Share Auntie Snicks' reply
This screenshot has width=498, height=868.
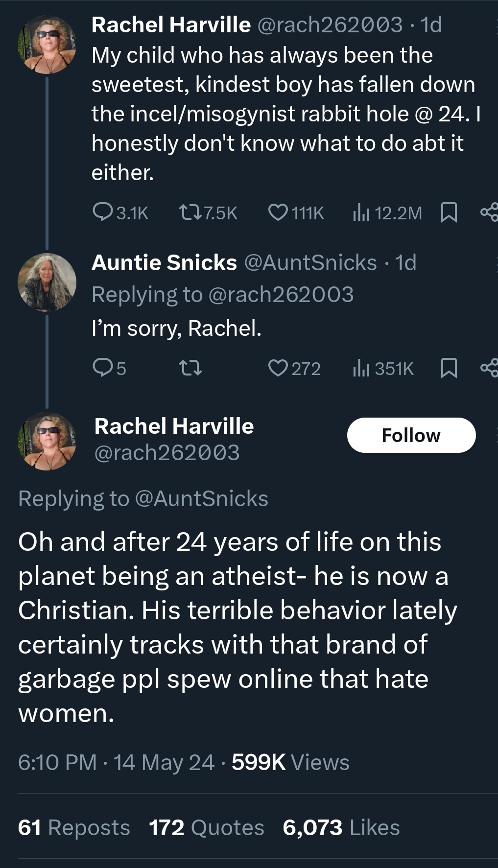click(489, 368)
